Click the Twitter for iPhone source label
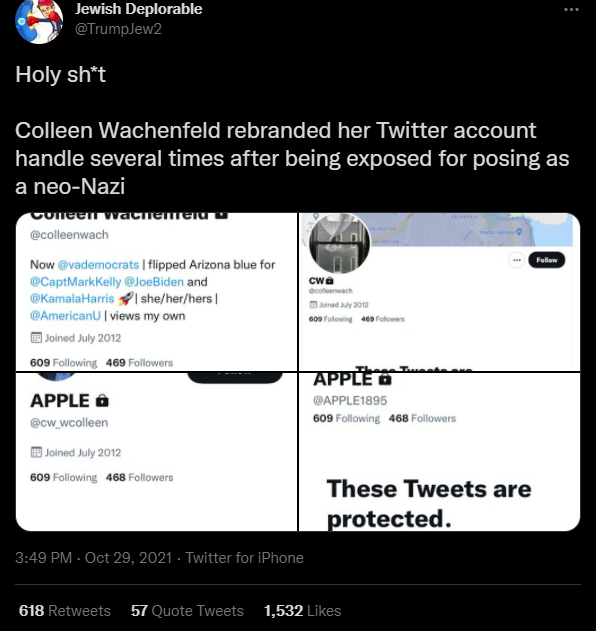Image resolution: width=596 pixels, height=631 pixels. pos(244,558)
